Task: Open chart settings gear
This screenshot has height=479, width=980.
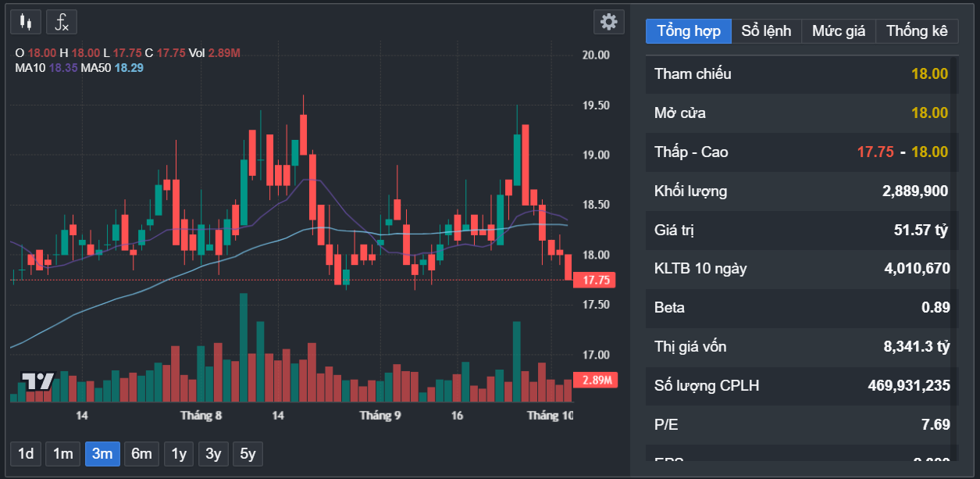Action: coord(608,22)
